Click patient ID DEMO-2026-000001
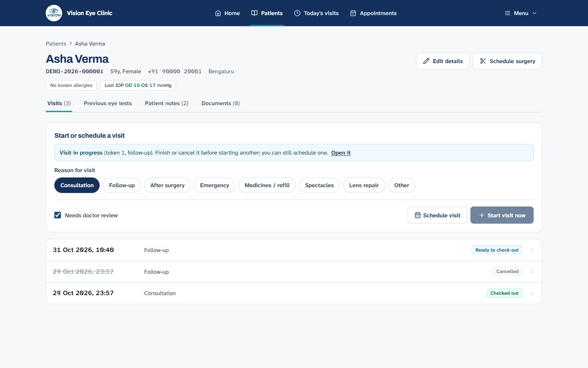This screenshot has height=368, width=588. click(x=75, y=71)
